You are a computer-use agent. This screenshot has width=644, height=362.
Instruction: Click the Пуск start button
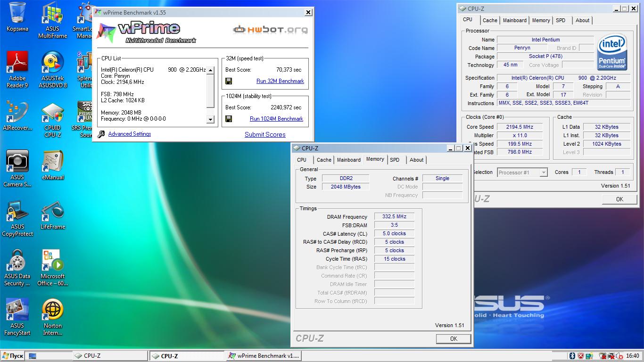13,356
